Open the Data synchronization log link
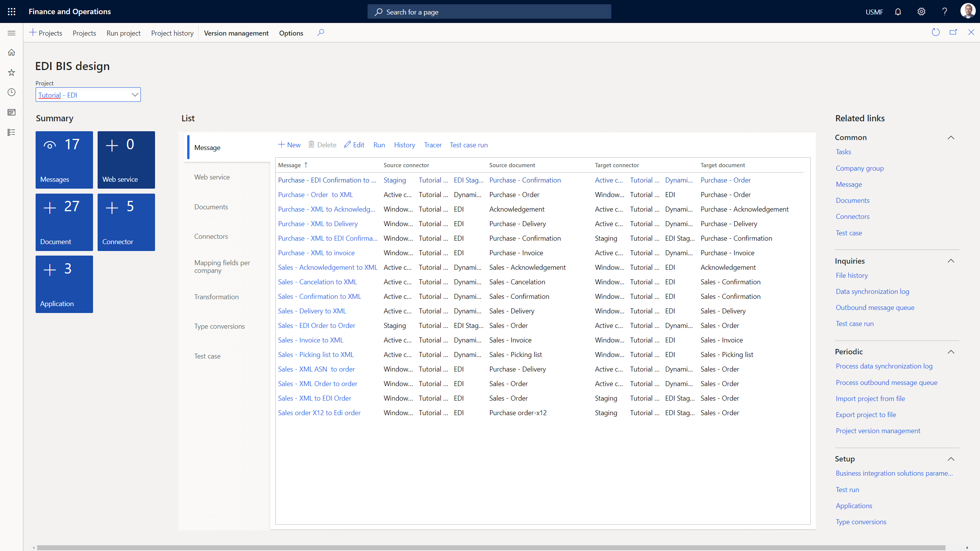The width and height of the screenshot is (980, 551). pos(872,291)
